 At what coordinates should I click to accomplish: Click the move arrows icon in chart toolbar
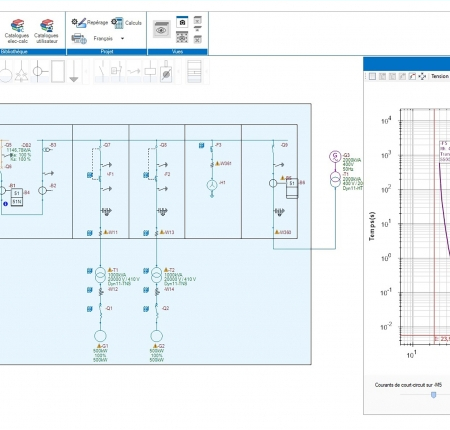(422, 76)
